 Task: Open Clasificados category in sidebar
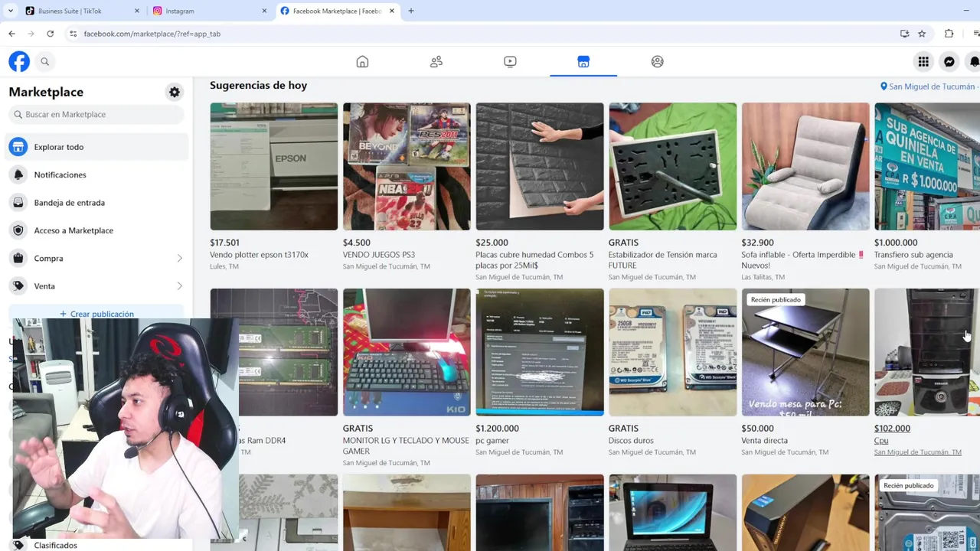click(x=55, y=545)
